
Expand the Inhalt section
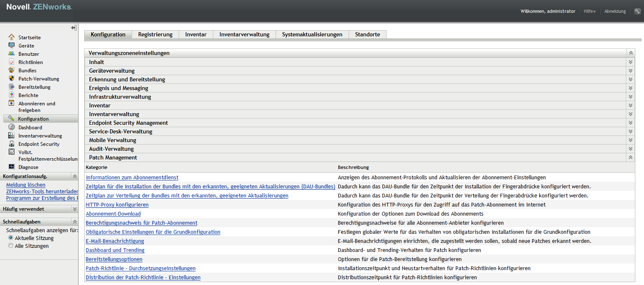(x=630, y=62)
